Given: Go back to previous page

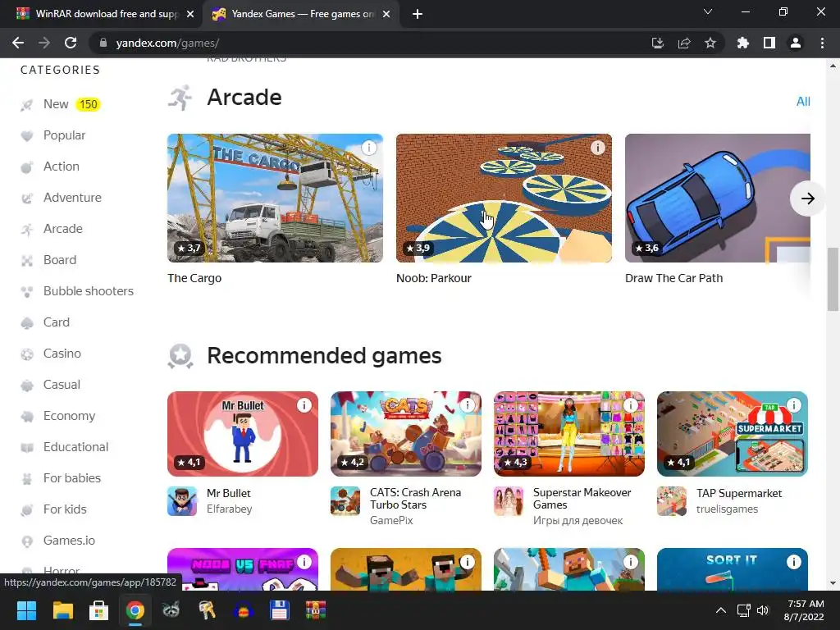Looking at the screenshot, I should (18, 43).
